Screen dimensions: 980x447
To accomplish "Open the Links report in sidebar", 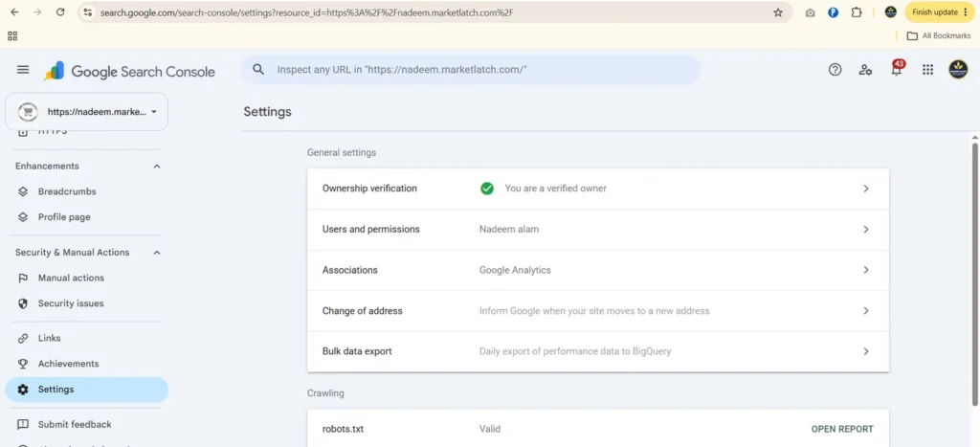I will point(50,338).
